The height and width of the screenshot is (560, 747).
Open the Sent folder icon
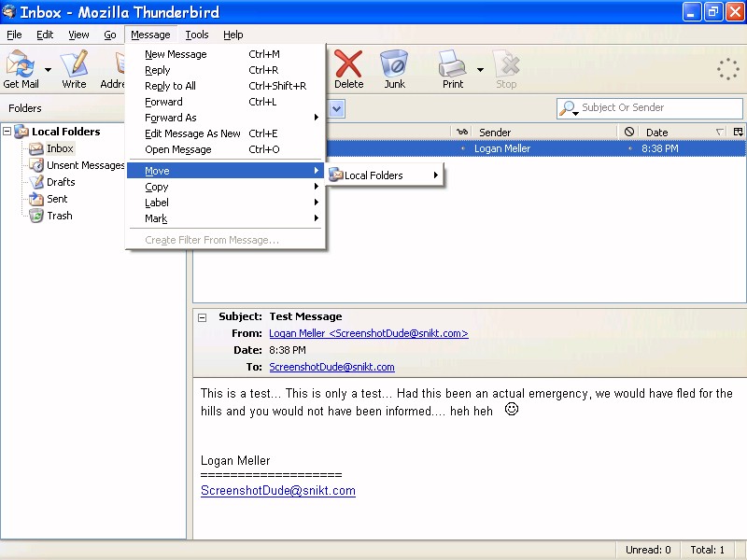point(36,199)
